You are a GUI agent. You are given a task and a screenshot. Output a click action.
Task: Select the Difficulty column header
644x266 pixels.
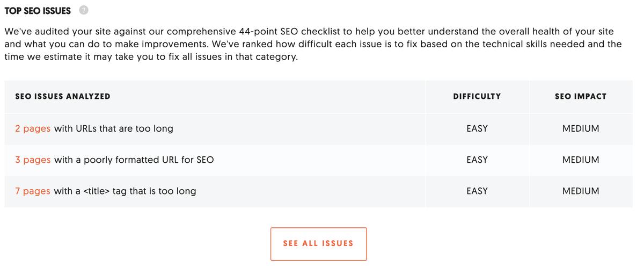pos(477,97)
